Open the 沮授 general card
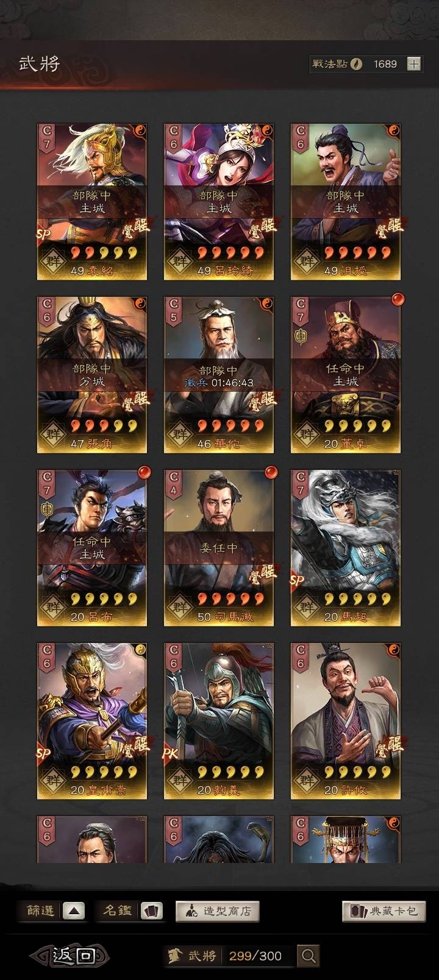 [x=346, y=202]
